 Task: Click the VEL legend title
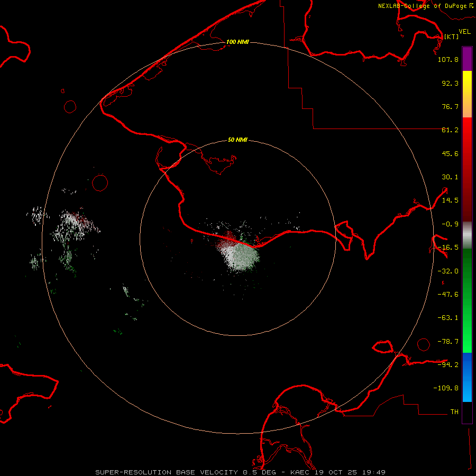tap(464, 32)
